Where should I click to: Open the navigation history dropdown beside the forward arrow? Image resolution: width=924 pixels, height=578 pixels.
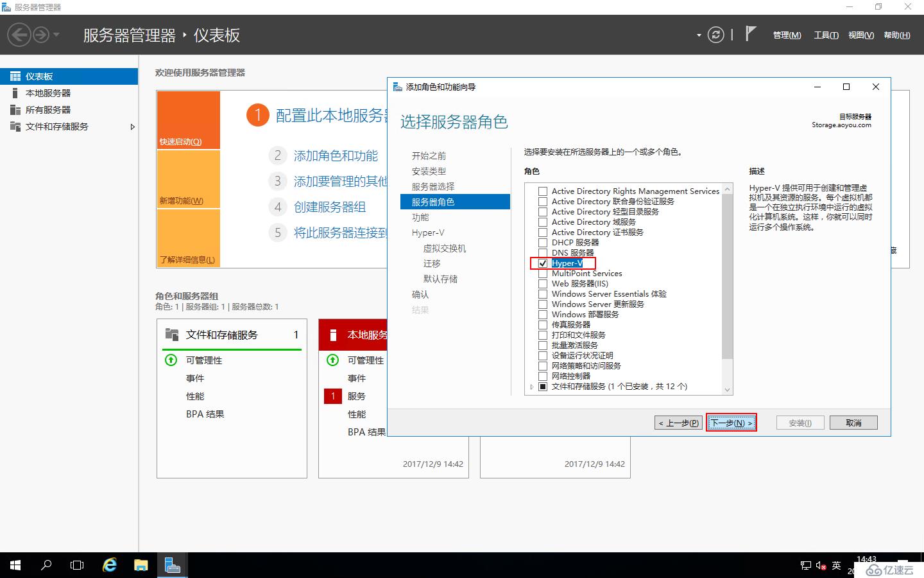tap(56, 35)
